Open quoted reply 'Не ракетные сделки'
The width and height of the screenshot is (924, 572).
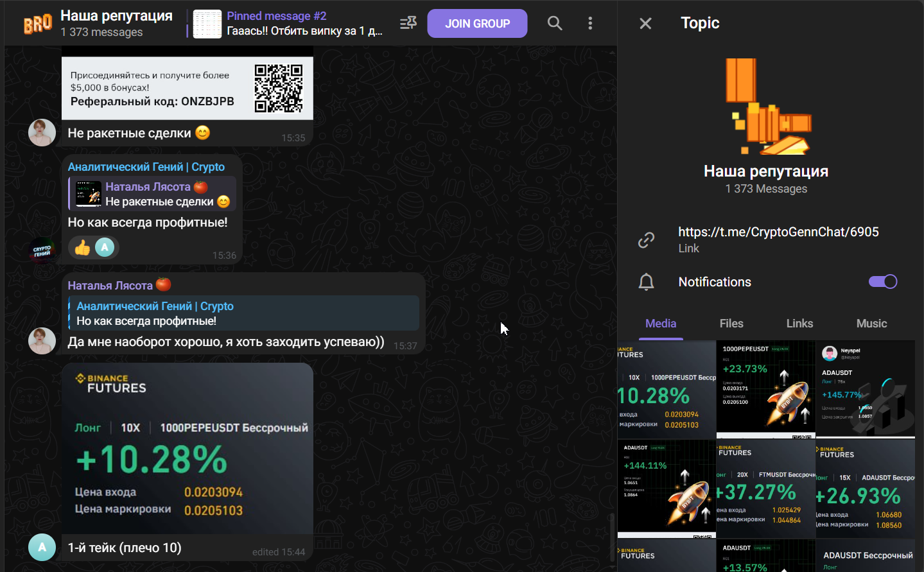[152, 194]
